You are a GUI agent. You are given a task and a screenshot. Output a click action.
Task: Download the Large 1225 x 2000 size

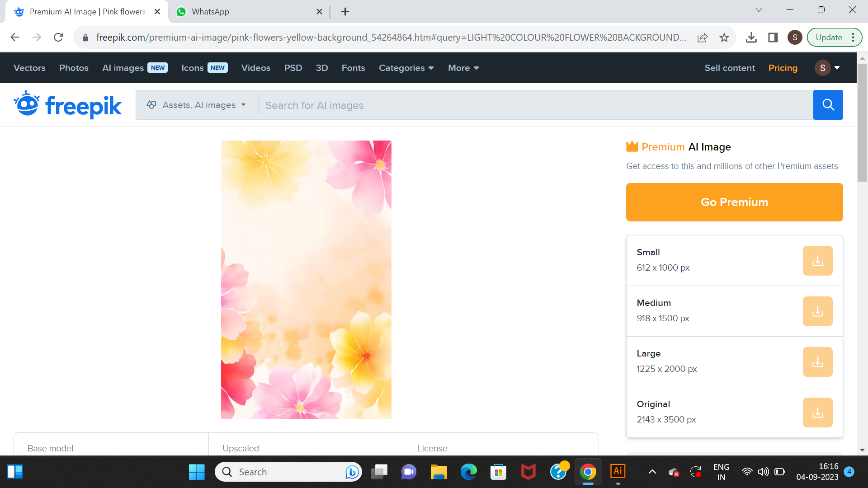pos(817,362)
